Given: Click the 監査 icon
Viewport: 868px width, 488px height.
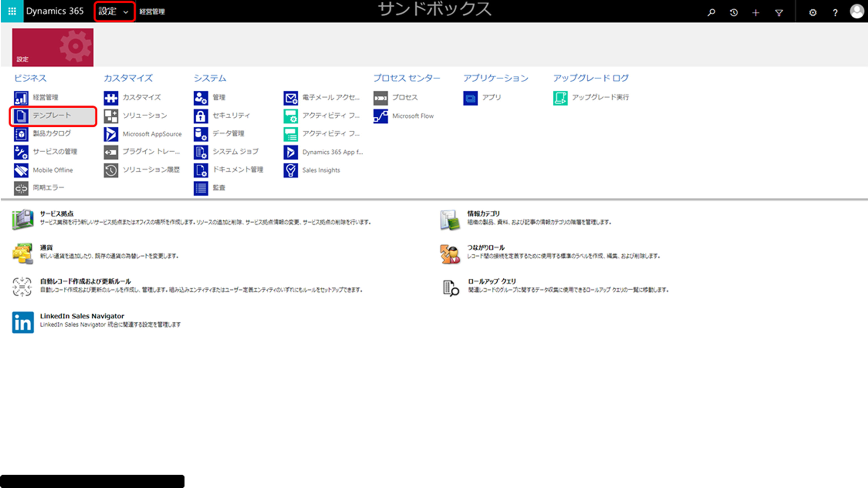Looking at the screenshot, I should [x=201, y=188].
